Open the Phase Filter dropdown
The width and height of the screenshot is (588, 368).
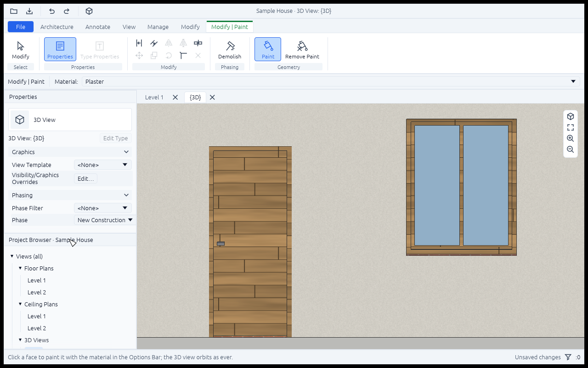click(103, 208)
